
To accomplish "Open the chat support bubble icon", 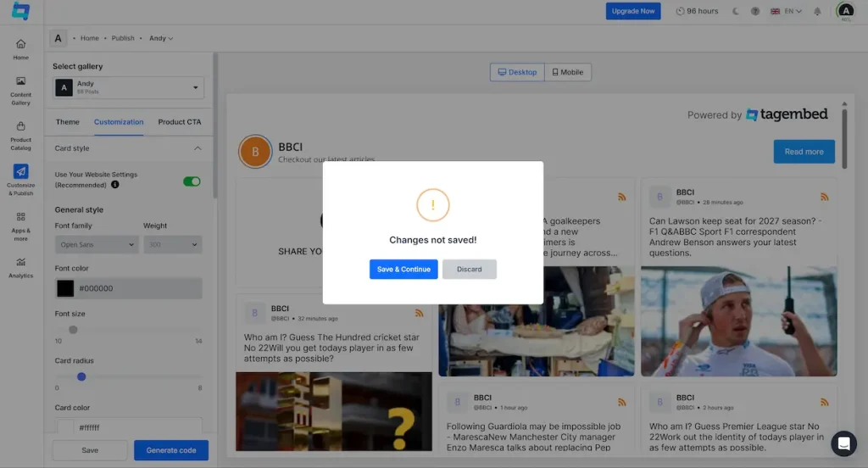I will [x=843, y=443].
